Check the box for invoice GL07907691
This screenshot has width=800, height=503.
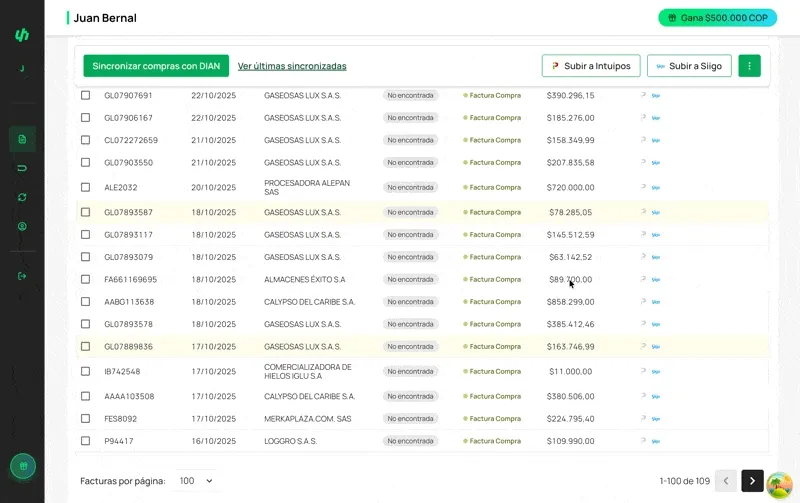pyautogui.click(x=85, y=96)
